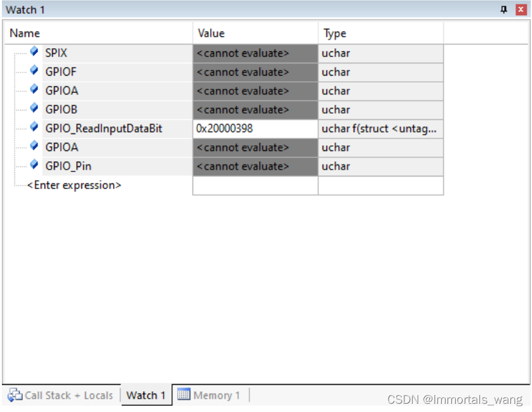
Task: Click the diamond icon next to GPIOF
Action: coord(33,72)
